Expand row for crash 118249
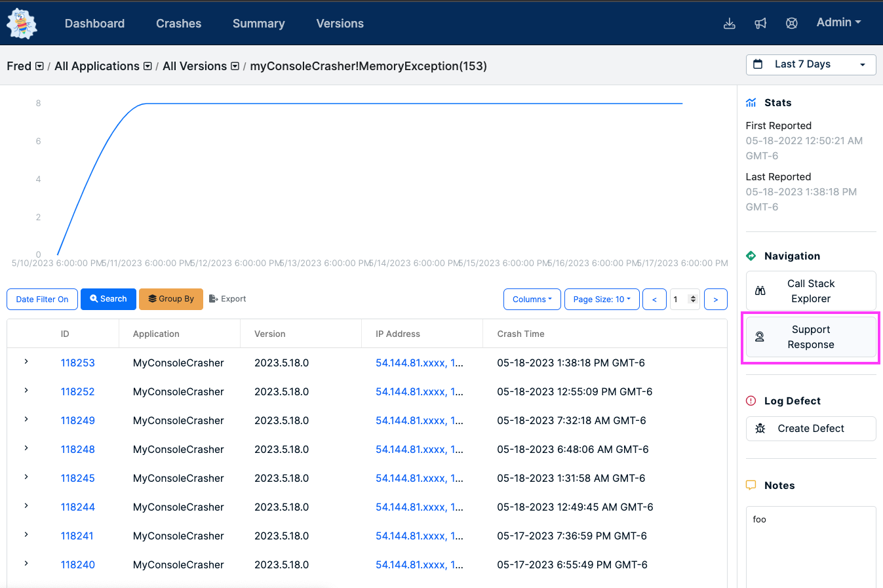The height and width of the screenshot is (588, 883). (26, 420)
